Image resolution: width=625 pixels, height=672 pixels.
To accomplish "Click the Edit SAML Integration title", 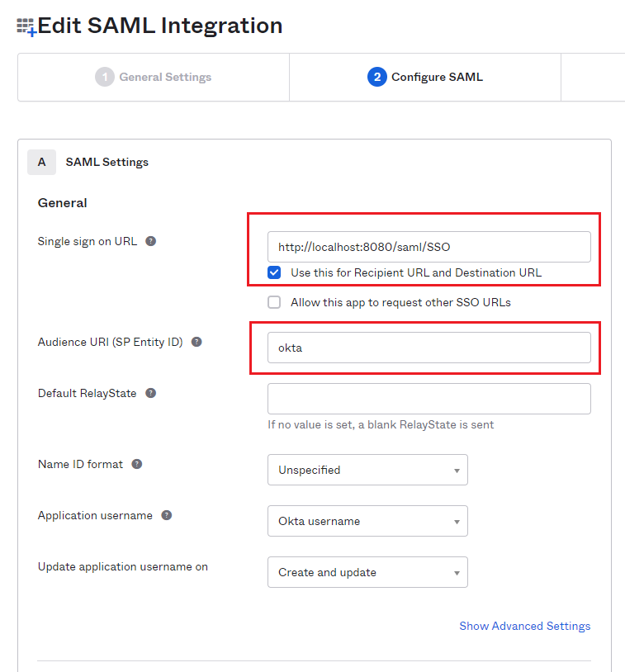I will tap(160, 26).
